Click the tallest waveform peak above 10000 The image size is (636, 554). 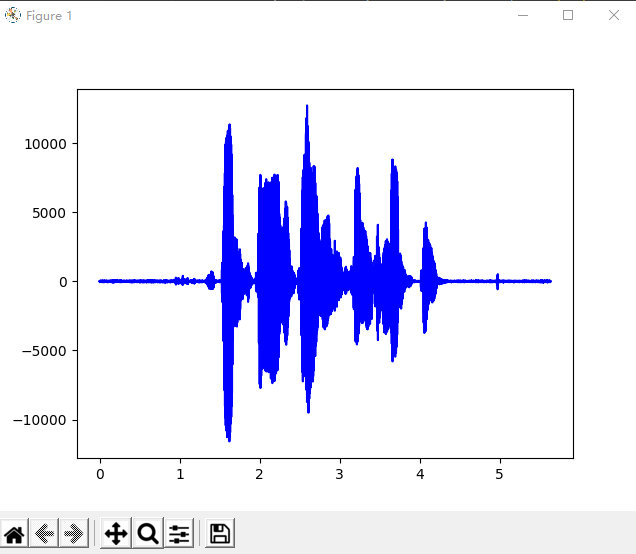point(307,108)
